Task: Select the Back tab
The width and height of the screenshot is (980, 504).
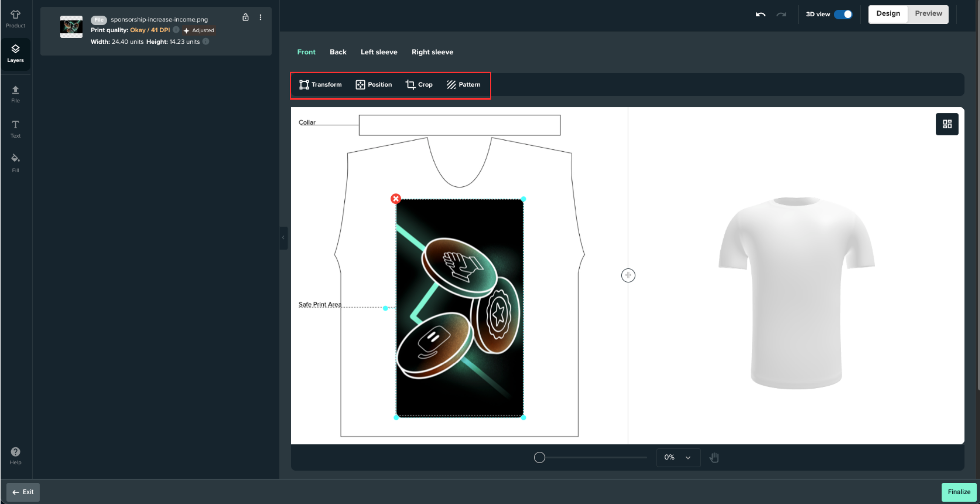Action: [x=338, y=52]
